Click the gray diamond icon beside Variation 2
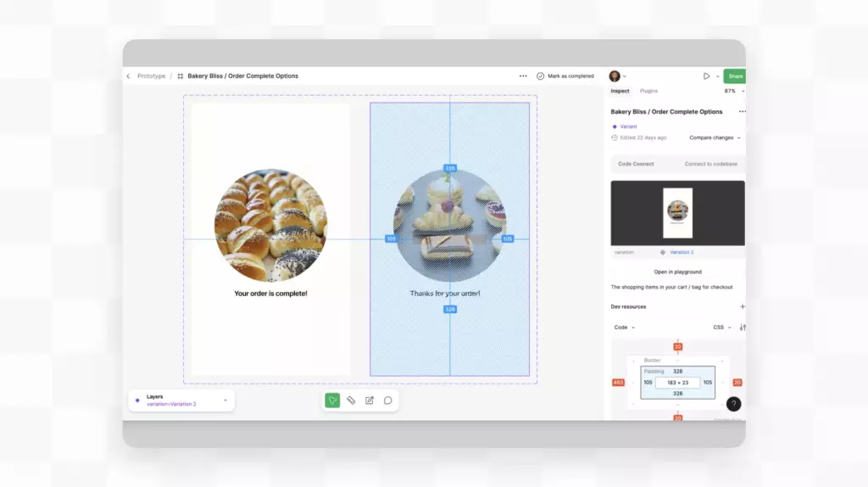868x487 pixels. tap(663, 252)
